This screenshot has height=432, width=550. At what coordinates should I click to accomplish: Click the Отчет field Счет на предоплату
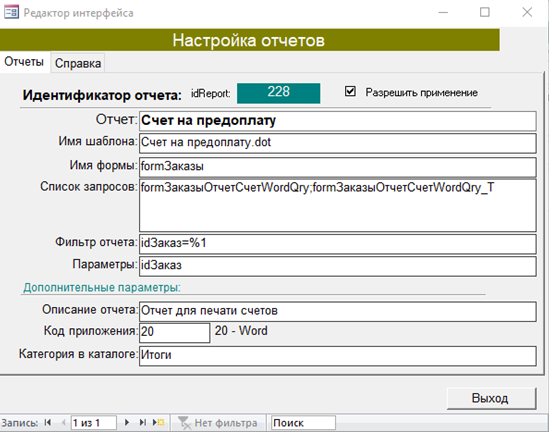tap(338, 121)
